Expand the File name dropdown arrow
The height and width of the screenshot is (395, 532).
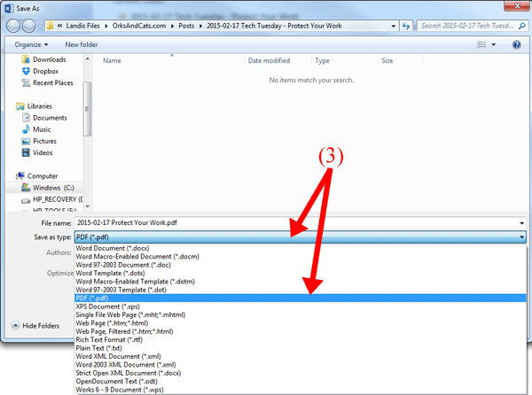pyautogui.click(x=522, y=223)
